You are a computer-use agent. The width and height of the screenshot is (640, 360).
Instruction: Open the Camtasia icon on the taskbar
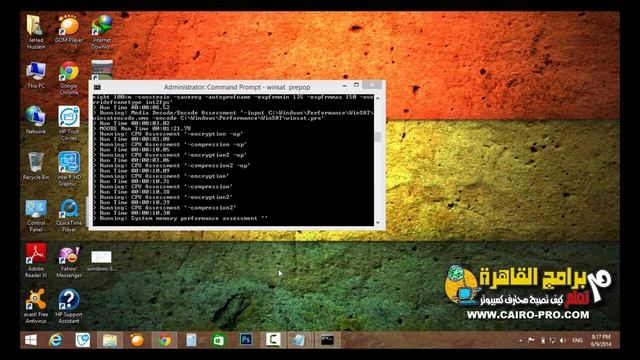click(x=273, y=340)
